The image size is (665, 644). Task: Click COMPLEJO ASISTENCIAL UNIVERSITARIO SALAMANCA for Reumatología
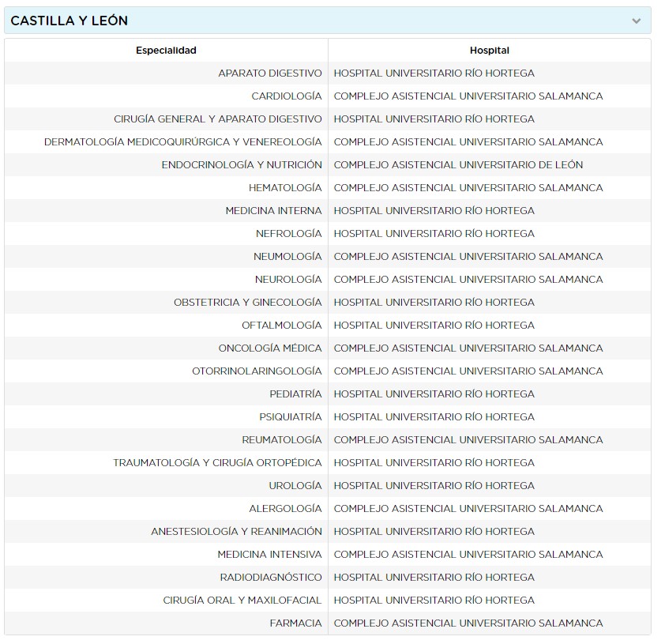pyautogui.click(x=469, y=439)
